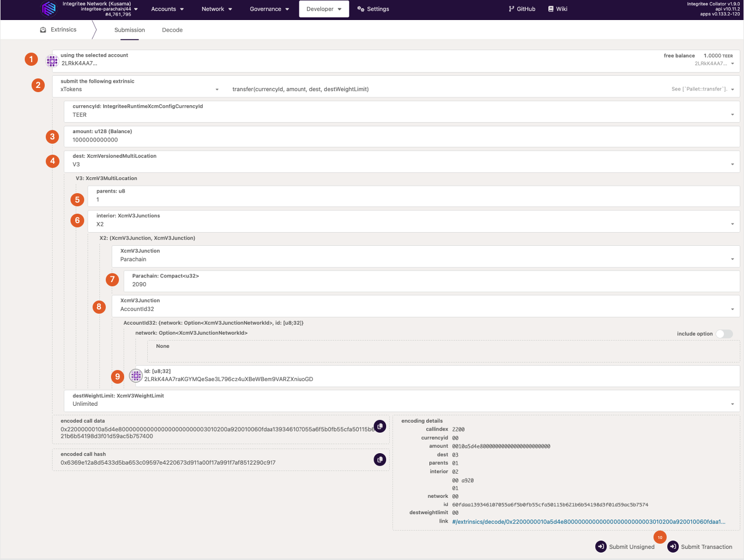This screenshot has height=560, width=744.
Task: Open the GitHub link icon
Action: 511,9
